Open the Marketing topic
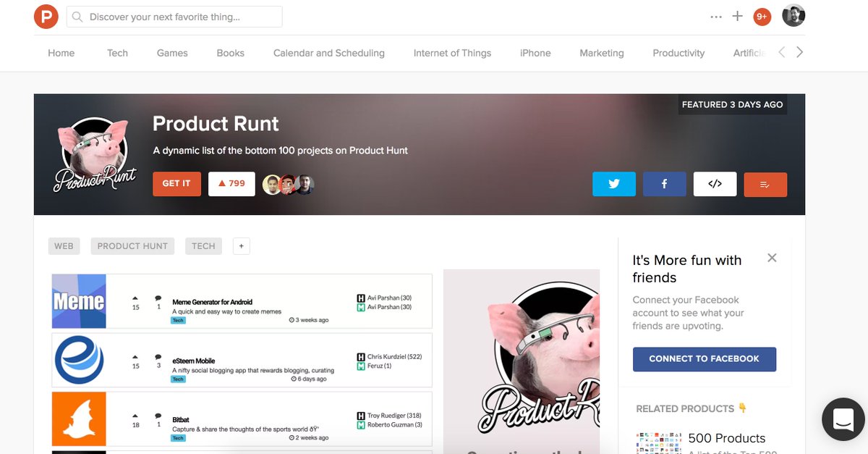The image size is (868, 454). coord(602,53)
